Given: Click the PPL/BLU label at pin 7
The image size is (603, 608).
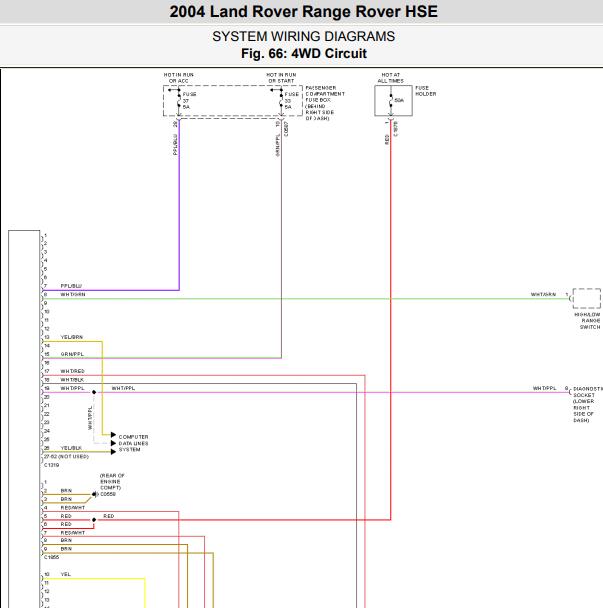Looking at the screenshot, I should click(71, 286).
